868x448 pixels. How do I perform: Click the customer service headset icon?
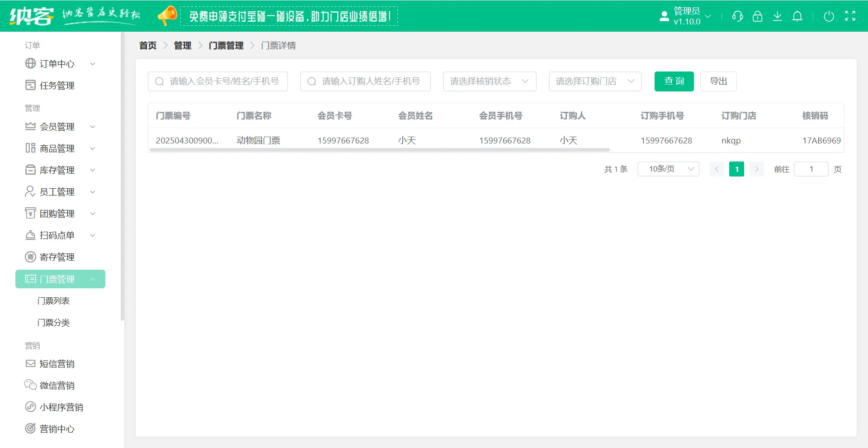(x=737, y=16)
